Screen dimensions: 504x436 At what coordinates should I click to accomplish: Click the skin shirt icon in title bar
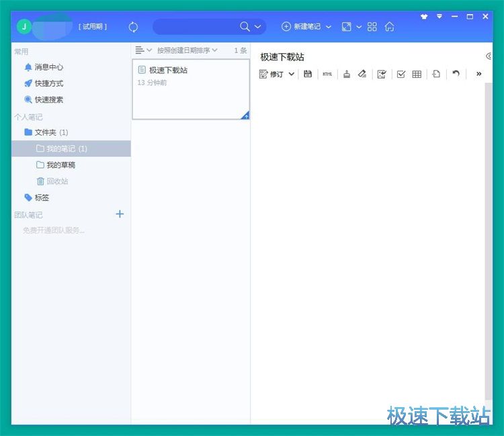424,17
